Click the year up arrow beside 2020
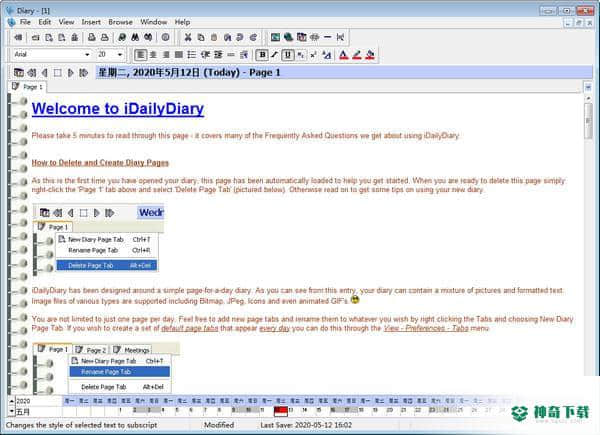Image resolution: width=600 pixels, height=435 pixels. pos(11,401)
